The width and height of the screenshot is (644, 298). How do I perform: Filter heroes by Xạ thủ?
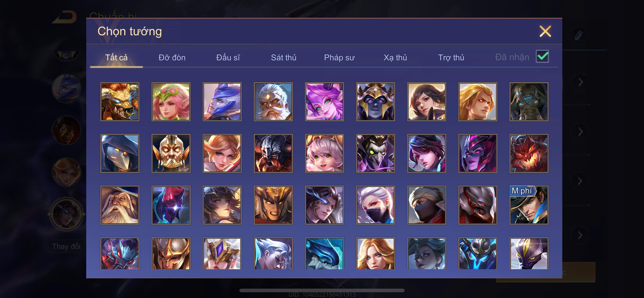[395, 58]
